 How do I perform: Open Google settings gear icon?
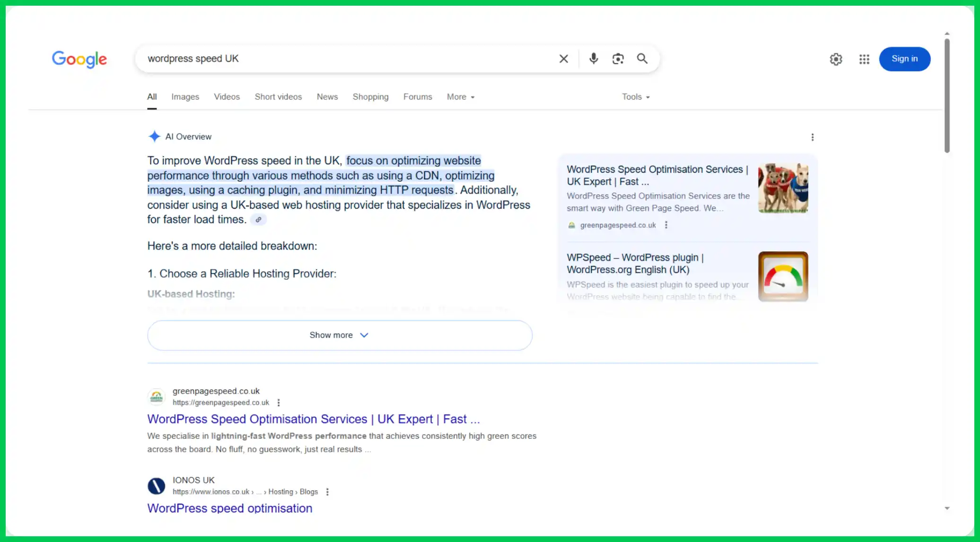[x=836, y=59]
